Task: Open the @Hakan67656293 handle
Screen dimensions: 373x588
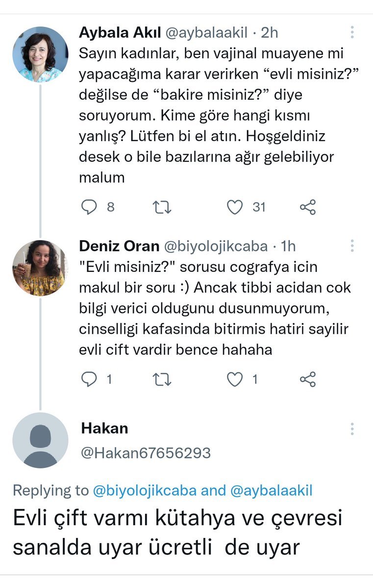Action: click(146, 452)
